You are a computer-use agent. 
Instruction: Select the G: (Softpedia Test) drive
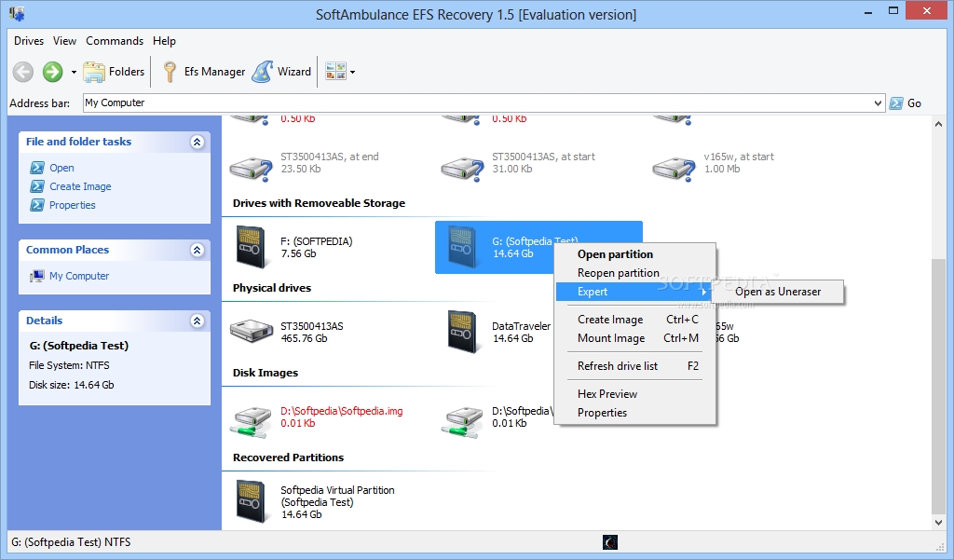pos(494,247)
